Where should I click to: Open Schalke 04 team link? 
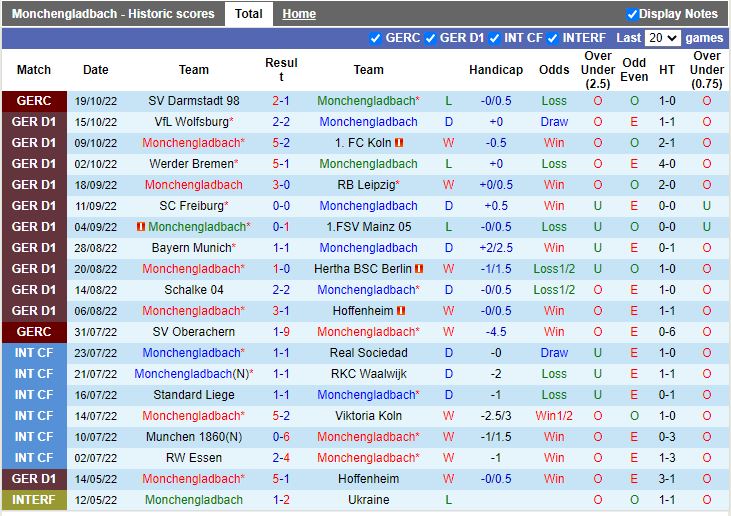pos(193,289)
